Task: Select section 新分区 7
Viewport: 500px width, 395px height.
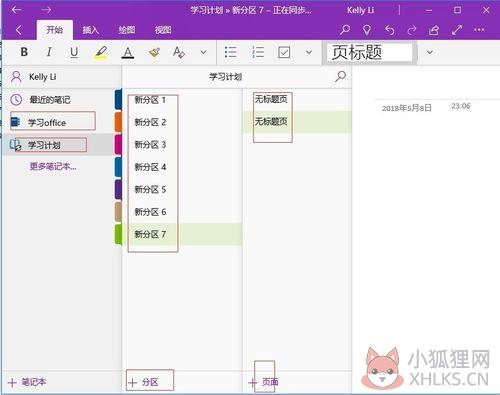Action: 182,234
